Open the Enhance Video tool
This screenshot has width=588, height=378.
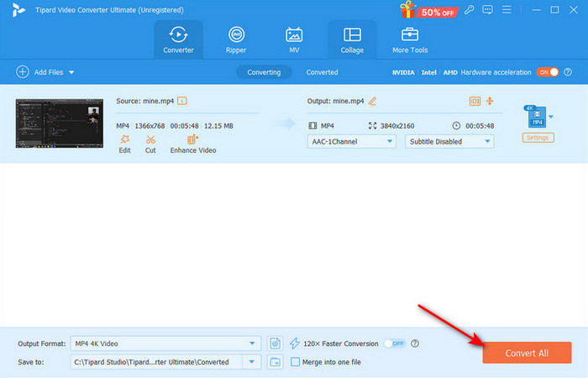(192, 144)
